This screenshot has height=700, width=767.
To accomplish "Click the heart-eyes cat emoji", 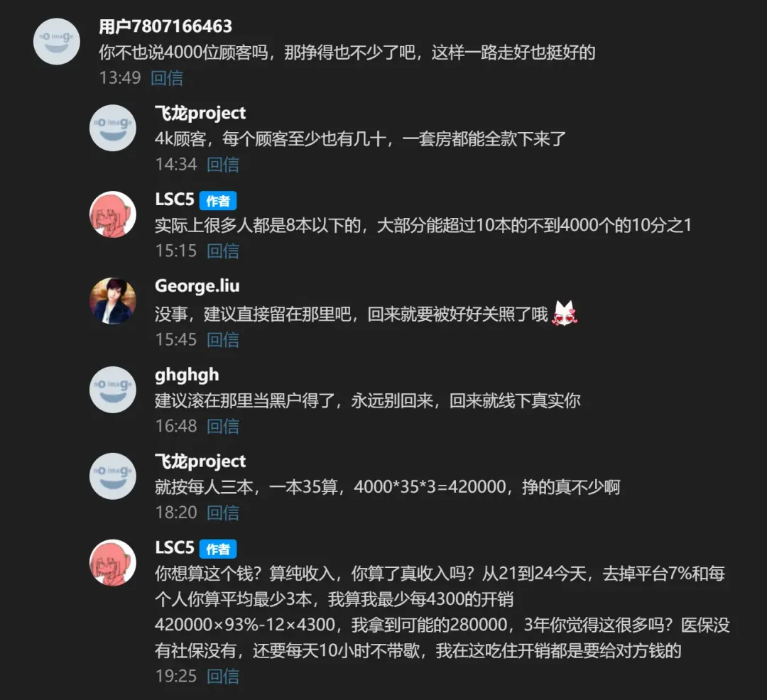I will [565, 313].
